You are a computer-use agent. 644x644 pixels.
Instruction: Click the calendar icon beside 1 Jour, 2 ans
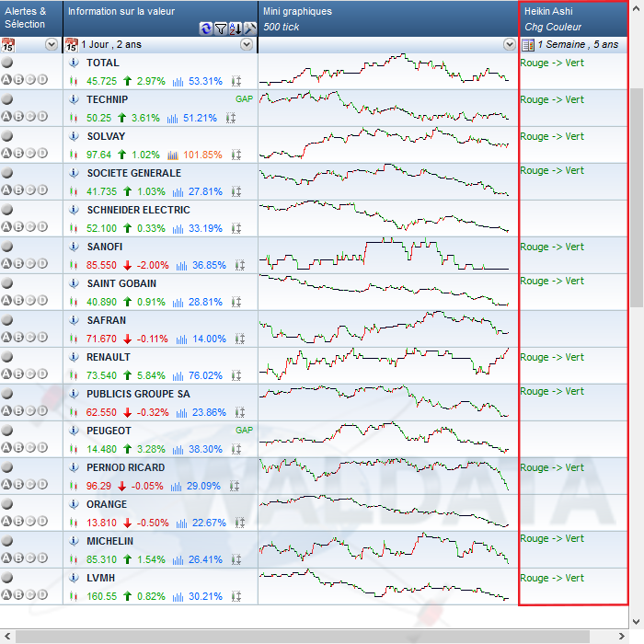72,45
